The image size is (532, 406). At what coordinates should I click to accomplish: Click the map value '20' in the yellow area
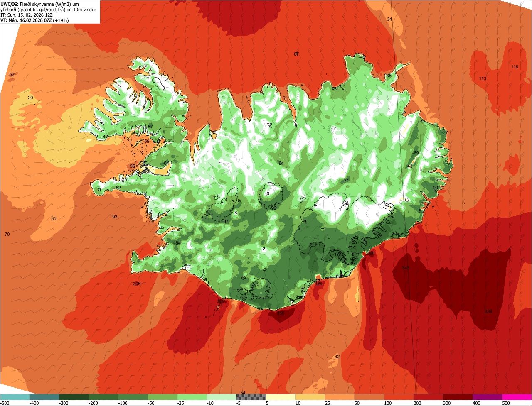click(30, 98)
